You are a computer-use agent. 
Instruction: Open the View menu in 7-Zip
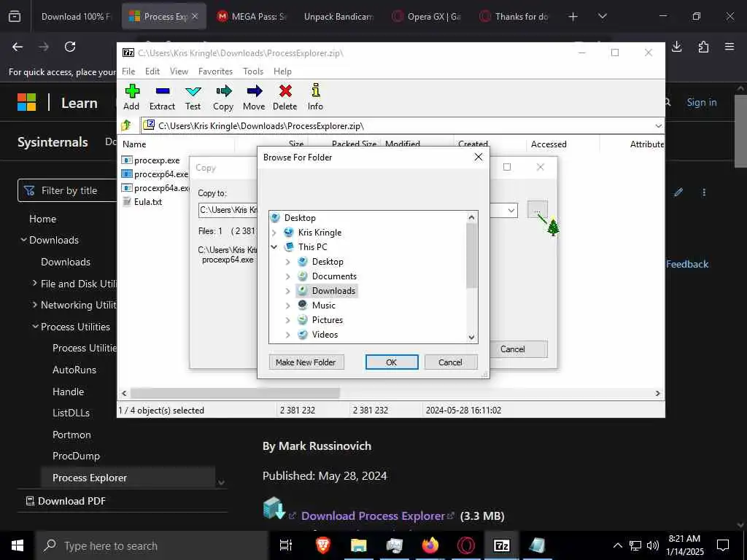(179, 71)
